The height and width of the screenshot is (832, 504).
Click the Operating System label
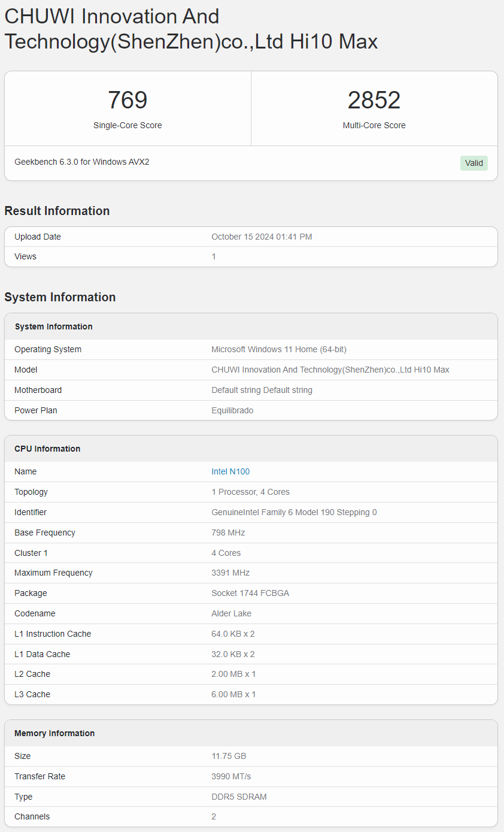click(x=48, y=349)
